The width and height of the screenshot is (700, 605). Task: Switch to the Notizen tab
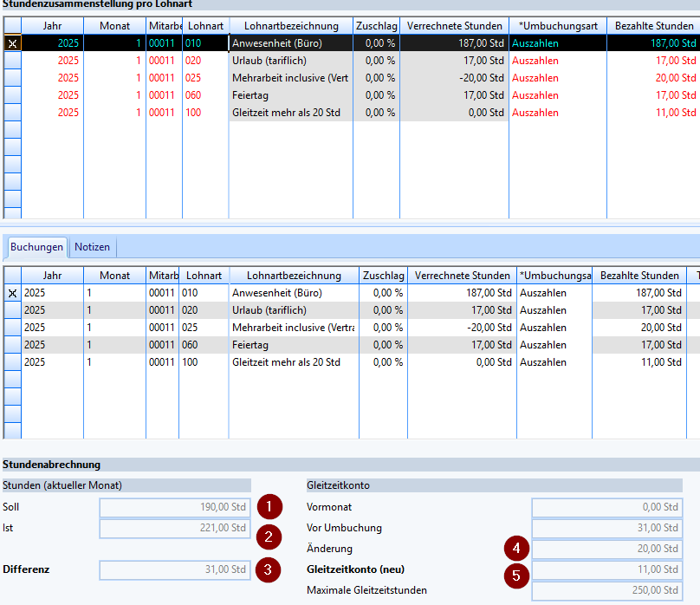click(92, 247)
